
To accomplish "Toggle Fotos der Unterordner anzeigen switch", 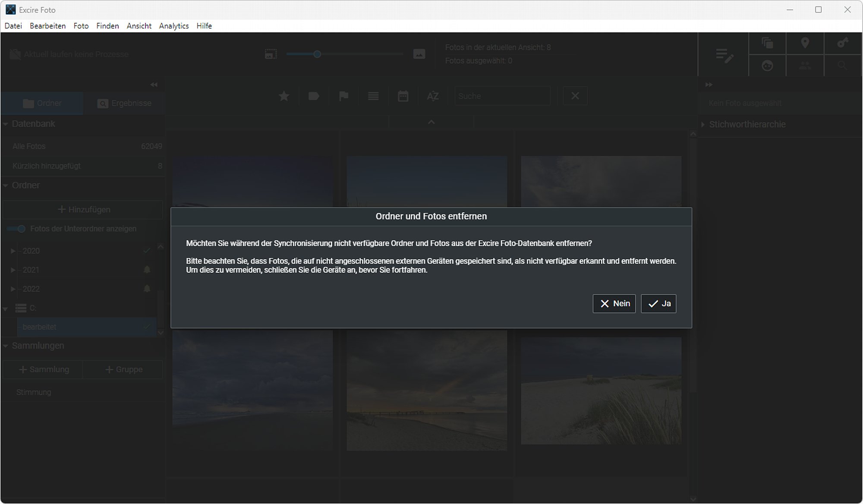I will pyautogui.click(x=16, y=229).
